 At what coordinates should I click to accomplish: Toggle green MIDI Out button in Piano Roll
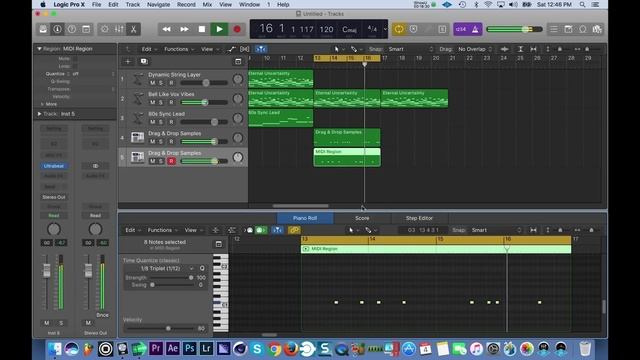pyautogui.click(x=261, y=230)
